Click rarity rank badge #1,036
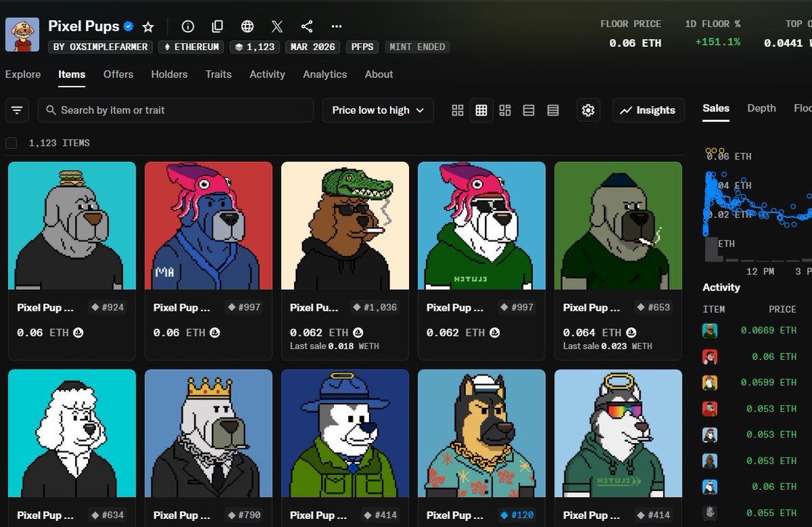The image size is (812, 527). coord(375,308)
